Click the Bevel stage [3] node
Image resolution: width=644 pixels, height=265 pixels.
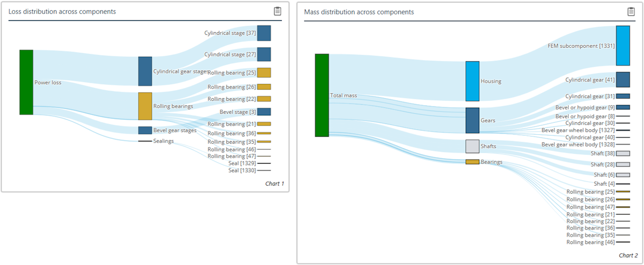point(264,112)
